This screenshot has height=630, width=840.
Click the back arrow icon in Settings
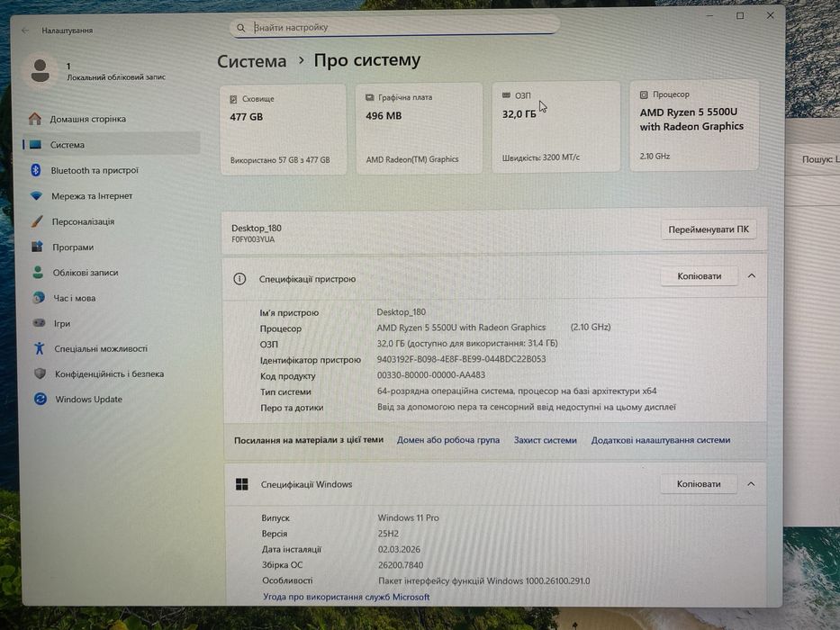point(25,31)
